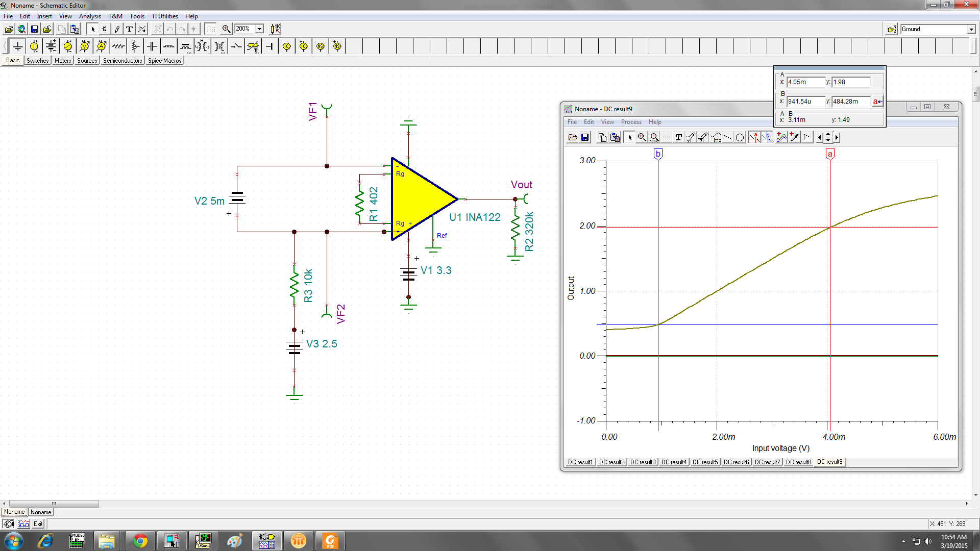The height and width of the screenshot is (551, 980).
Task: Click the Save icon in the Schematic Editor
Action: pos(34,29)
